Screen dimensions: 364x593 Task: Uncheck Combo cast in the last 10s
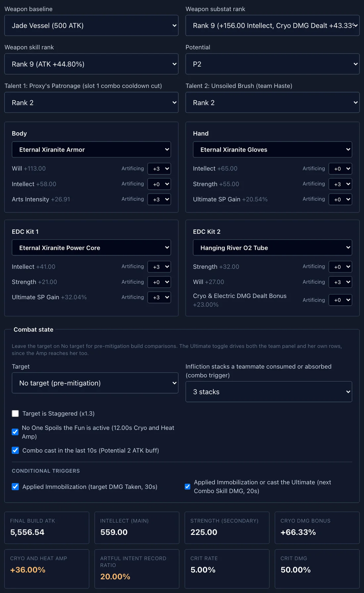click(x=15, y=450)
